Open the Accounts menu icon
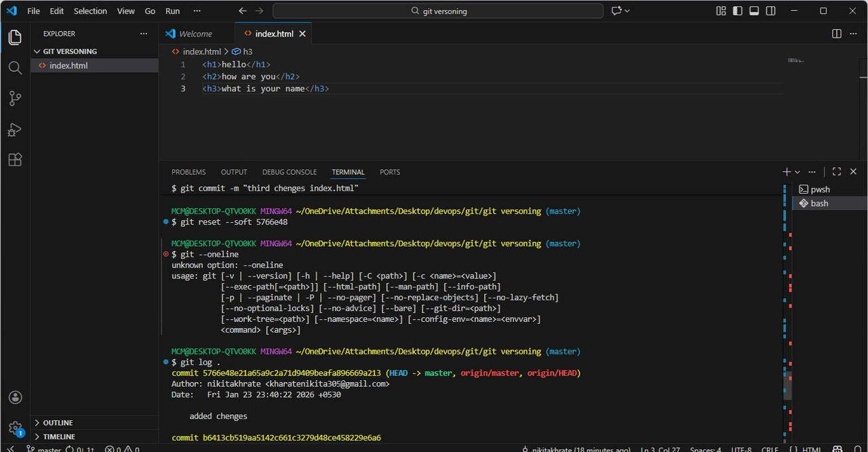 (15, 398)
